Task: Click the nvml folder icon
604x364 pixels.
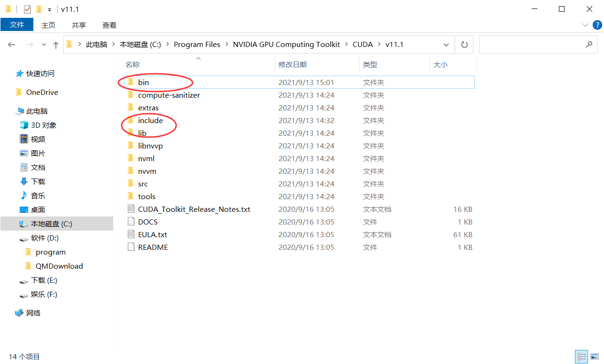Action: (x=131, y=158)
